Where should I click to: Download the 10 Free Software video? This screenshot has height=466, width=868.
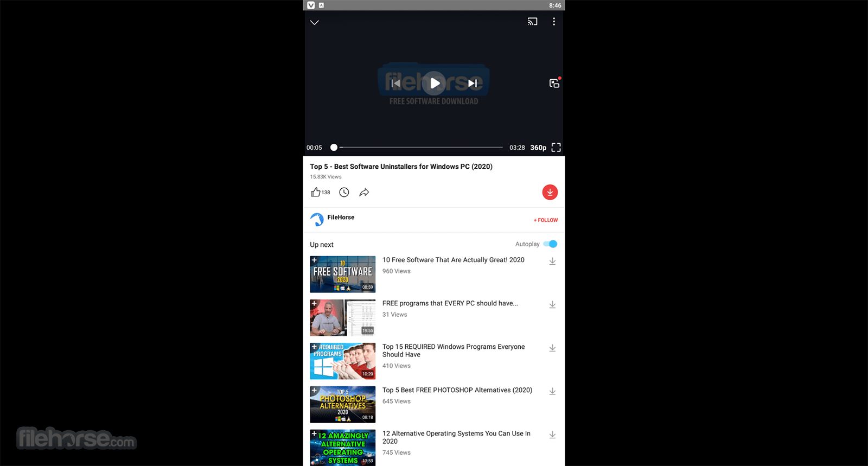(x=552, y=261)
